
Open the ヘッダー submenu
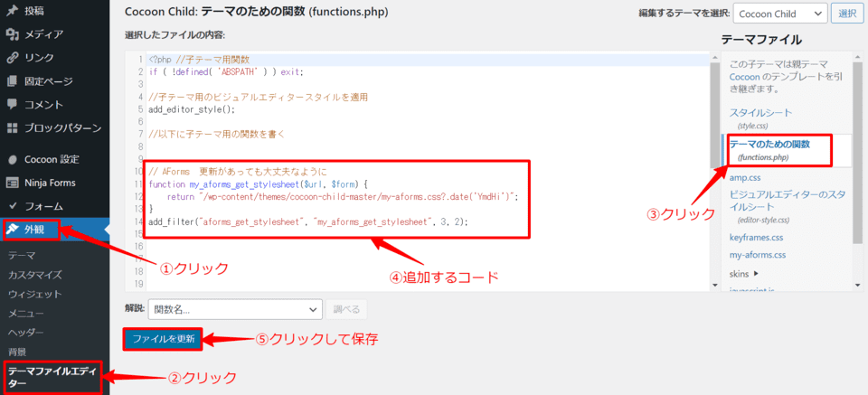coord(26,333)
